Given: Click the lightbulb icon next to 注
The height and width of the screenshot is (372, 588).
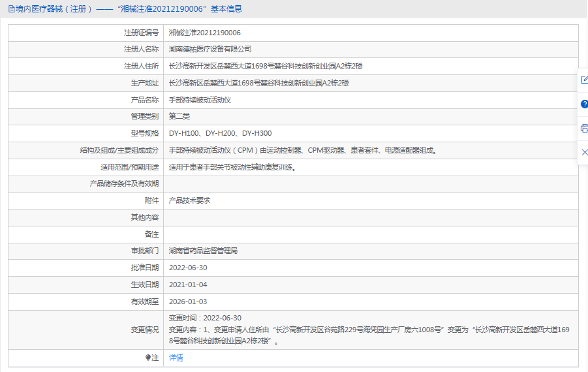Looking at the screenshot, I should point(148,358).
